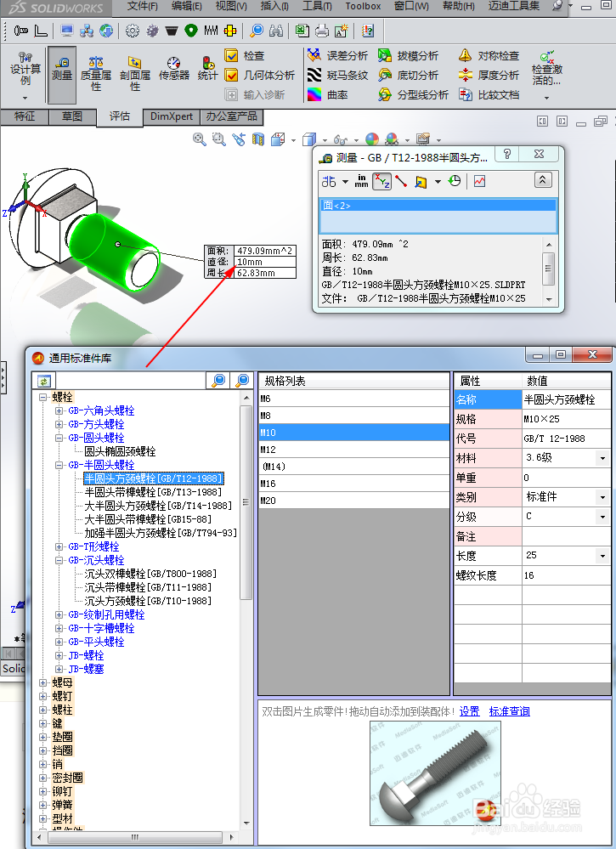The image size is (616, 849).
Task: Select 面<2> entry in Measure selection box
Action: pyautogui.click(x=438, y=206)
